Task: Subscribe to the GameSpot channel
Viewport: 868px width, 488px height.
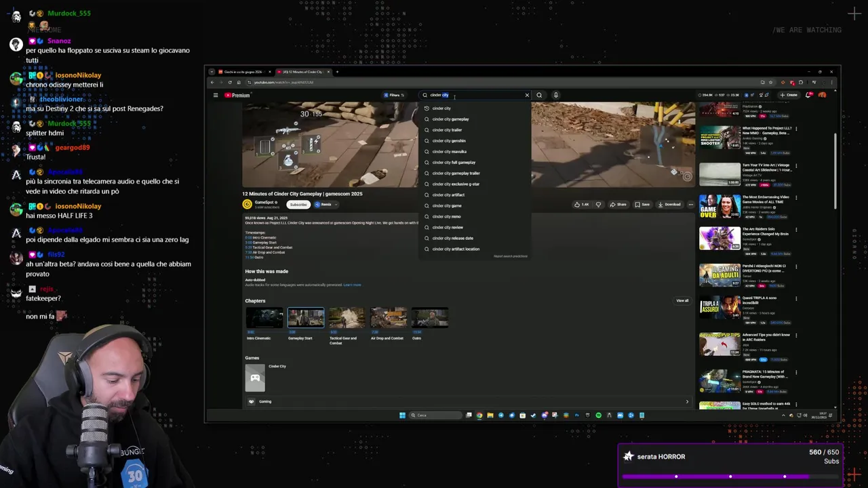Action: click(x=298, y=204)
